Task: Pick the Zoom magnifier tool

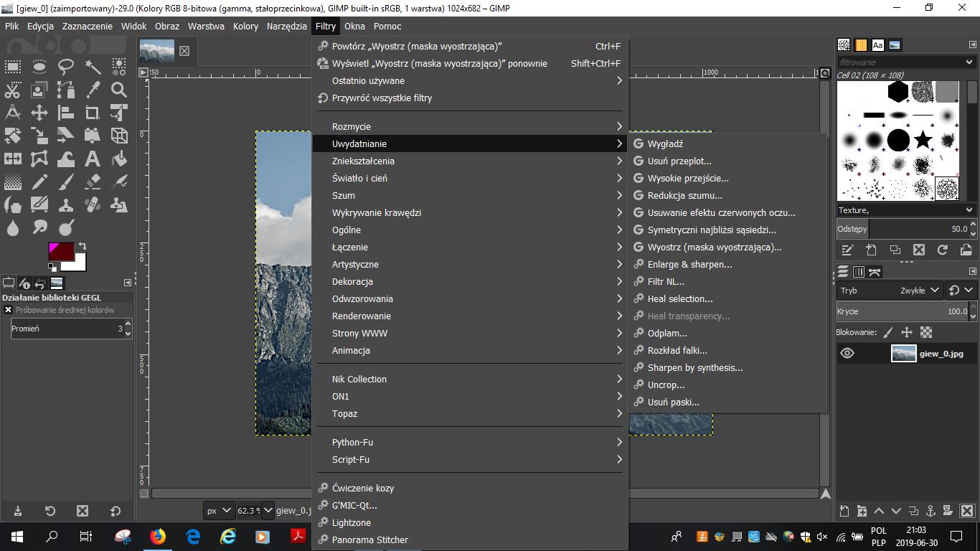Action: point(119,90)
